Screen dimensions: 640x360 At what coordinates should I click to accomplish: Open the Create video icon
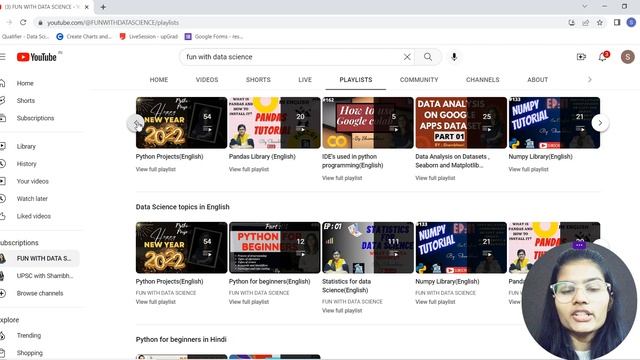581,57
